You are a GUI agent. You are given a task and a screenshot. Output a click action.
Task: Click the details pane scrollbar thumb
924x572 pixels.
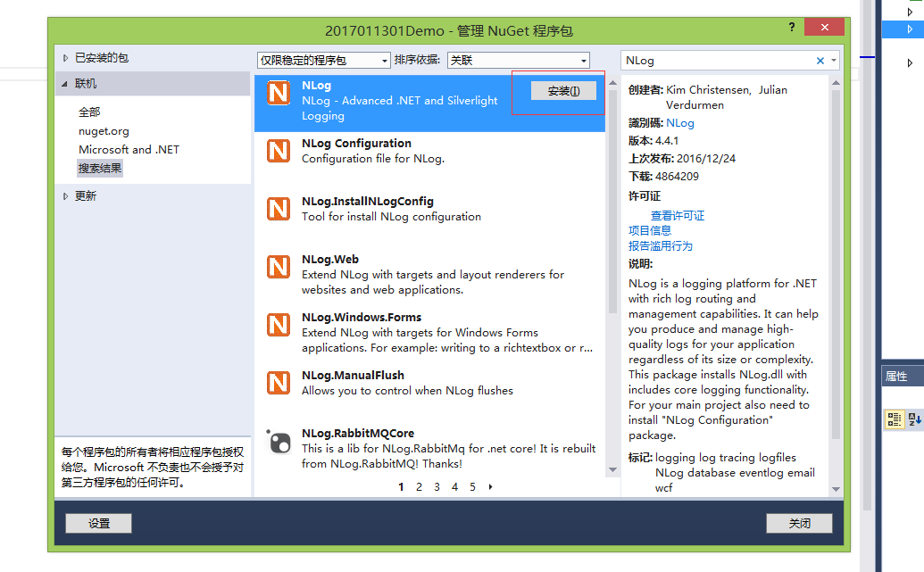click(836, 264)
